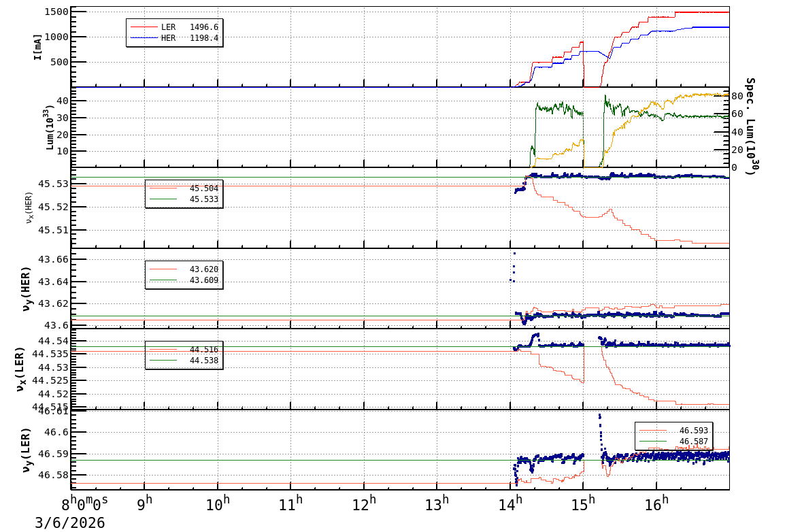
Task: Click the I[mA] axis label
Action: coord(37,47)
